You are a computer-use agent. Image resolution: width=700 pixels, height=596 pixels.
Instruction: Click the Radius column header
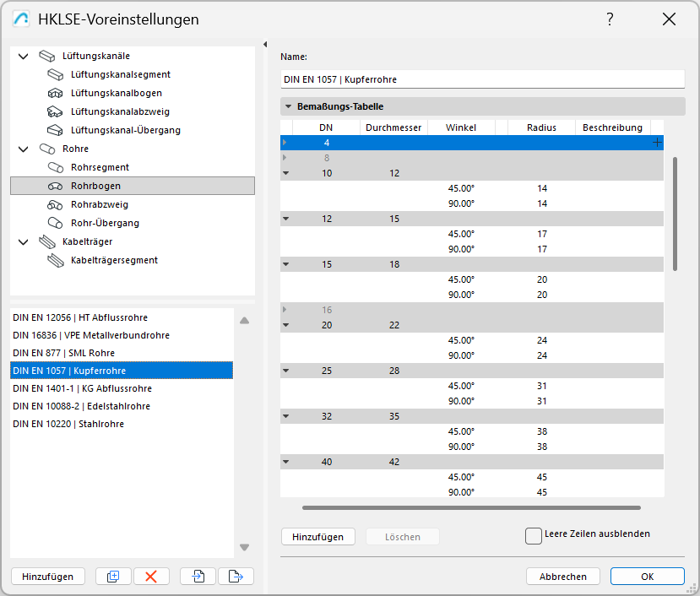coord(541,127)
